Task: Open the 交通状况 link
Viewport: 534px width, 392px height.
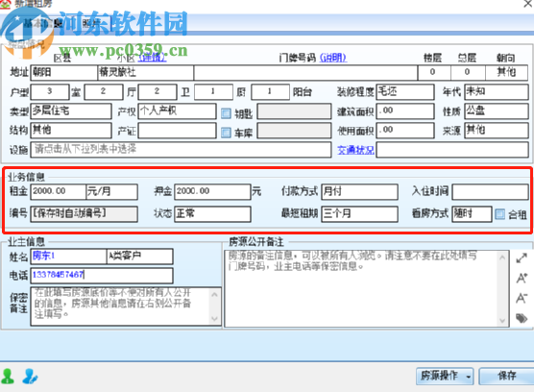Action: (355, 150)
